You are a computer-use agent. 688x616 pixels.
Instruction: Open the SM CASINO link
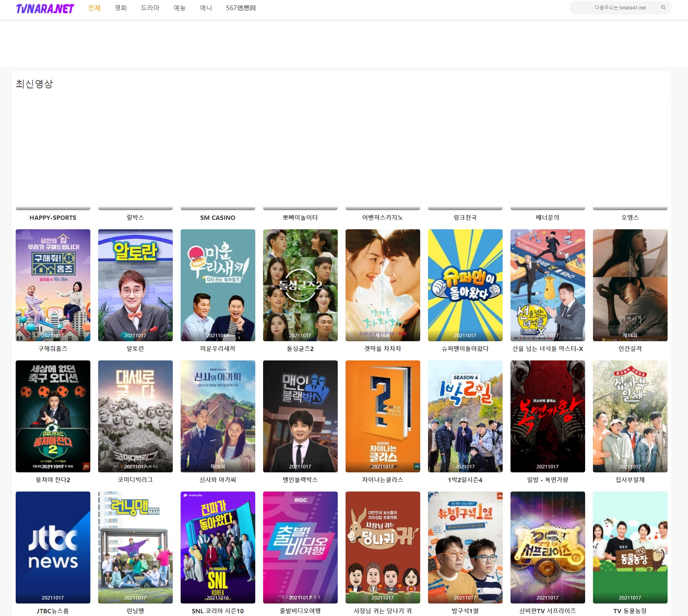[x=218, y=218]
